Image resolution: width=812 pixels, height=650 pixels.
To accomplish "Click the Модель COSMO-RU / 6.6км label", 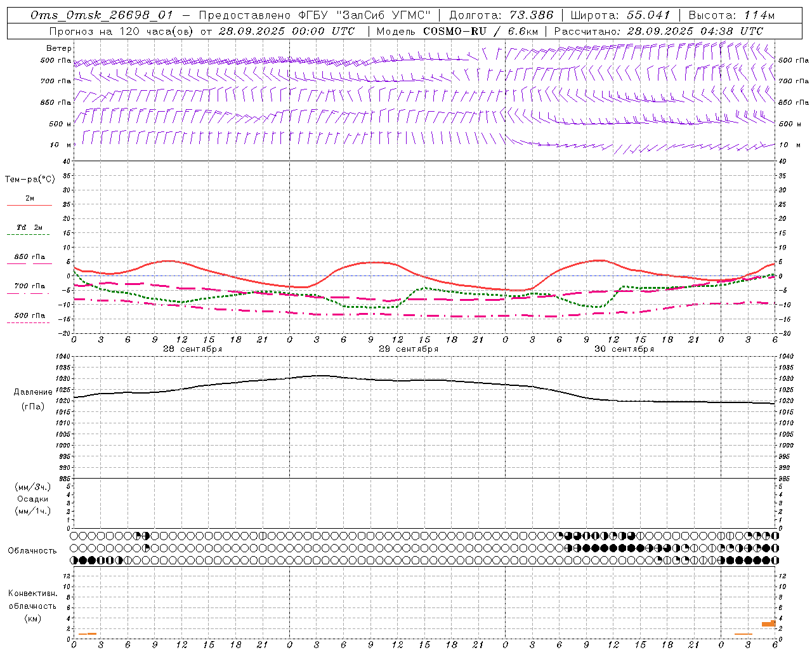I will coord(457,31).
